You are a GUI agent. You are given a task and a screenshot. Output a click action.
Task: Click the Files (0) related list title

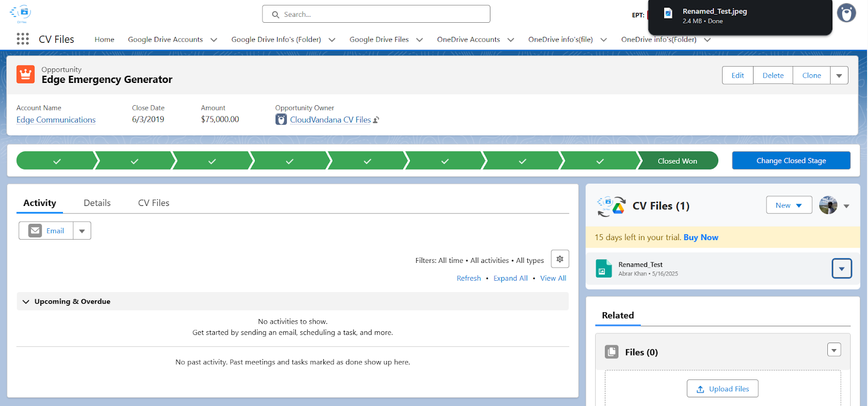641,352
